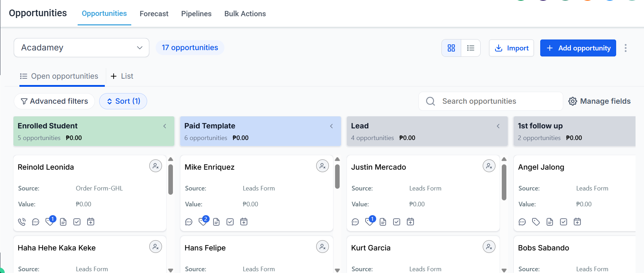Add a new List view

pos(122,76)
